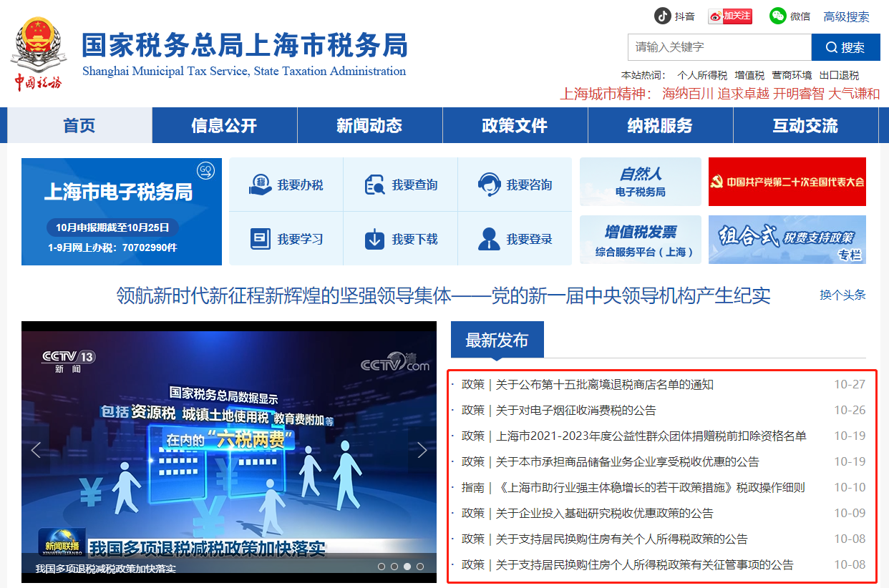Click the 我要办税 tax handling icon
The image size is (889, 588).
(261, 185)
